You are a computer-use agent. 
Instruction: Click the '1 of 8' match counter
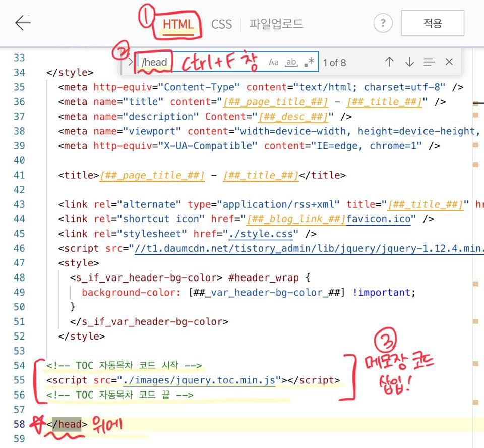[334, 63]
